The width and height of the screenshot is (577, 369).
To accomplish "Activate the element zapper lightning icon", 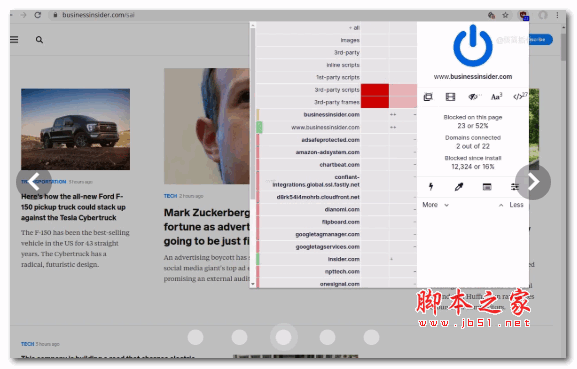I will coord(431,187).
